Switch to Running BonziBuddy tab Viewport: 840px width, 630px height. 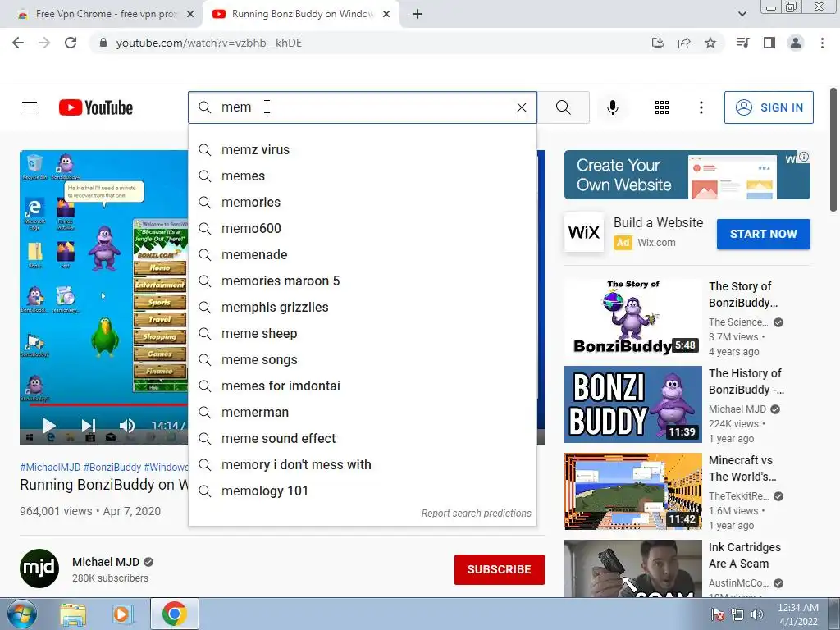[x=300, y=14]
